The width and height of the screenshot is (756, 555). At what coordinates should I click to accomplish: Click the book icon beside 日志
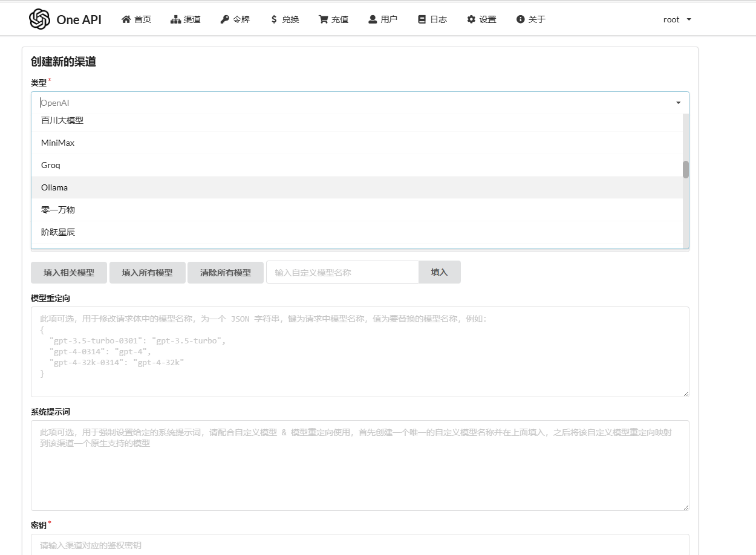pos(422,19)
